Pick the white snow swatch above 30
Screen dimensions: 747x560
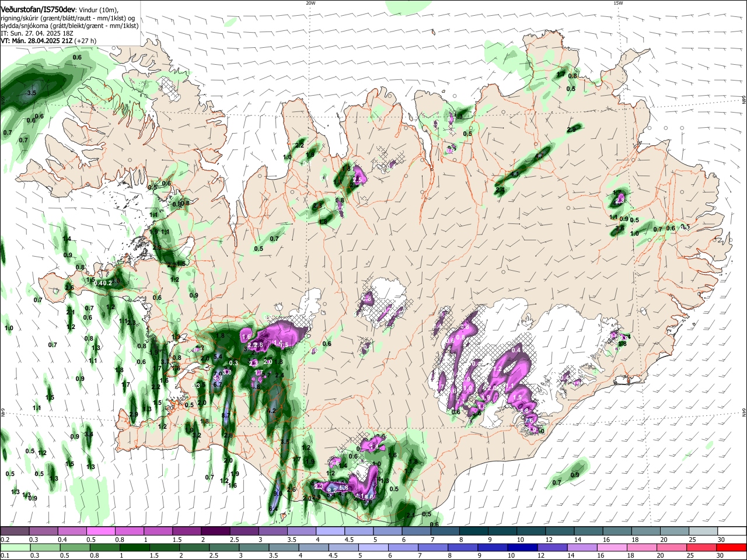point(732,531)
